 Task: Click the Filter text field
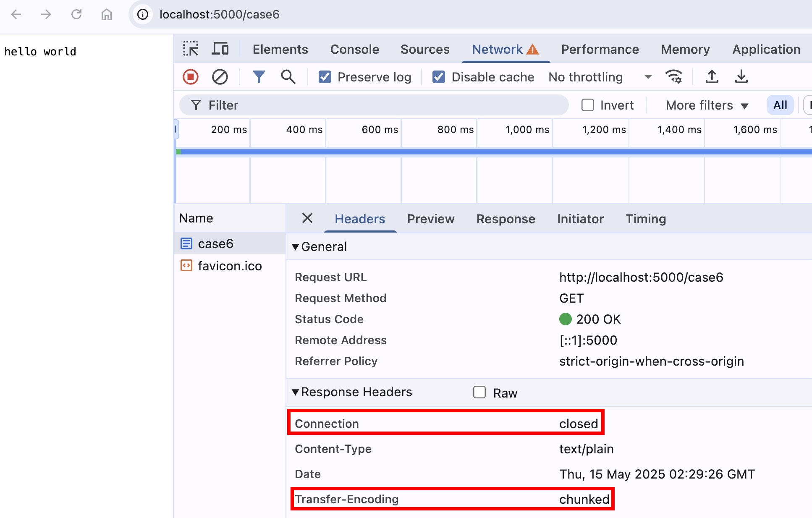[x=374, y=105]
